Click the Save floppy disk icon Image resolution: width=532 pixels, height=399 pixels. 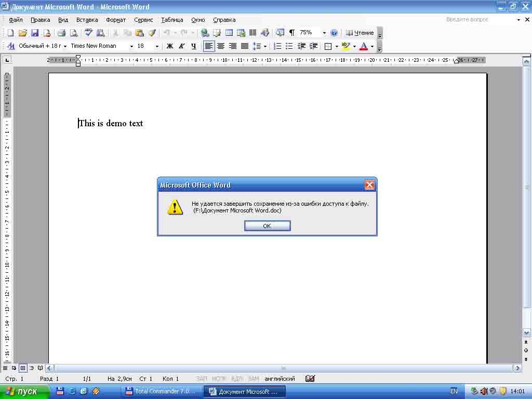[35, 33]
